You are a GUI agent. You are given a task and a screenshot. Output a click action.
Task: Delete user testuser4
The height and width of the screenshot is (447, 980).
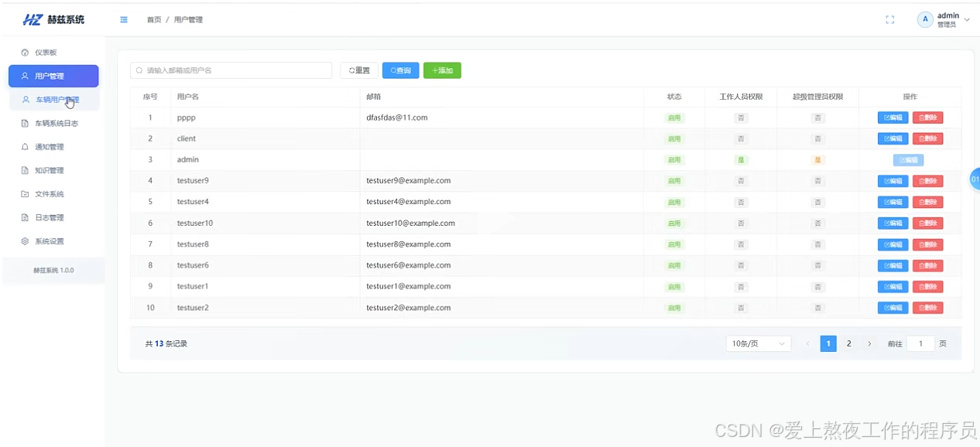pyautogui.click(x=927, y=202)
